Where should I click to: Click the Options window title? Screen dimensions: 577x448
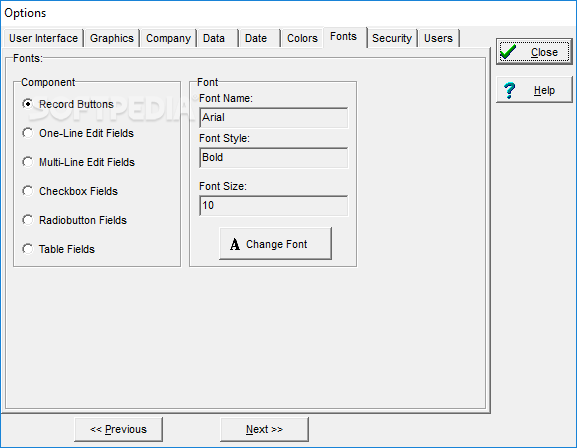pos(25,13)
